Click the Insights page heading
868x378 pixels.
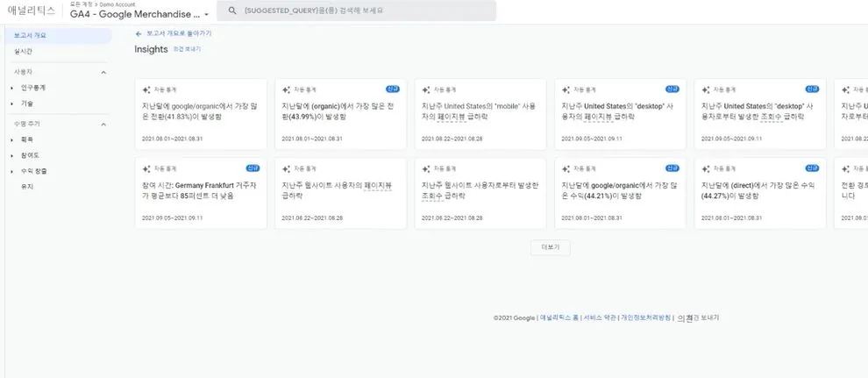click(151, 49)
